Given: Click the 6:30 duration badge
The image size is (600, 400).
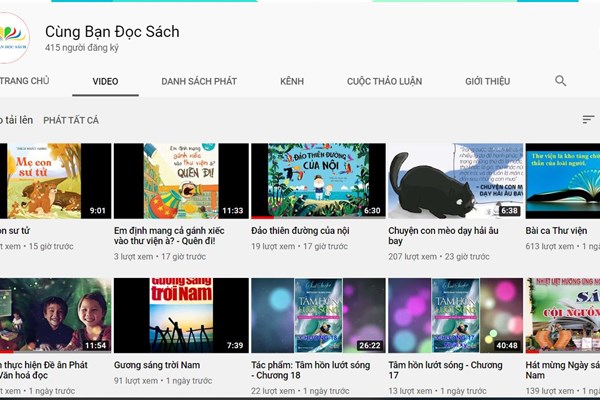Looking at the screenshot, I should click(372, 211).
